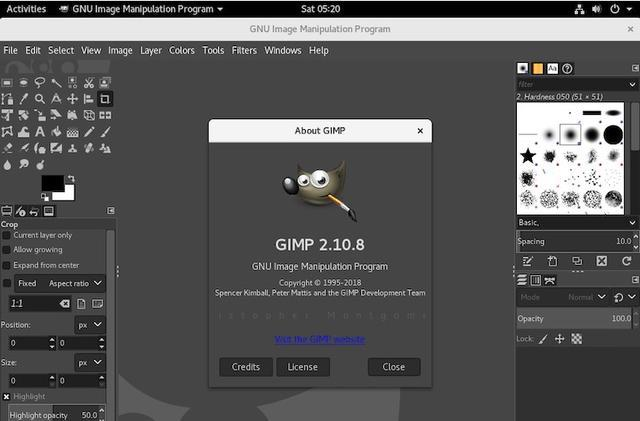This screenshot has height=421, width=640.
Task: Open the Position units px dropdown
Action: point(90,325)
